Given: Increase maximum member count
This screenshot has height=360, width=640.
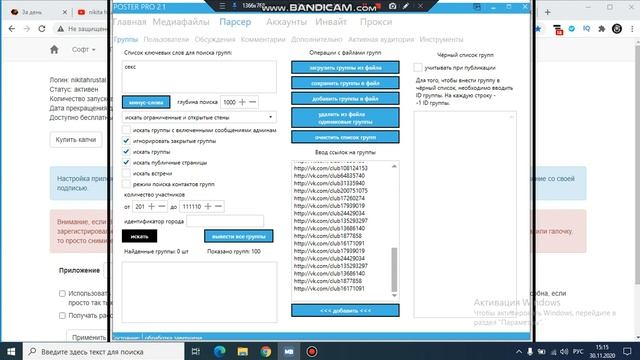Looking at the screenshot, I should point(208,207).
